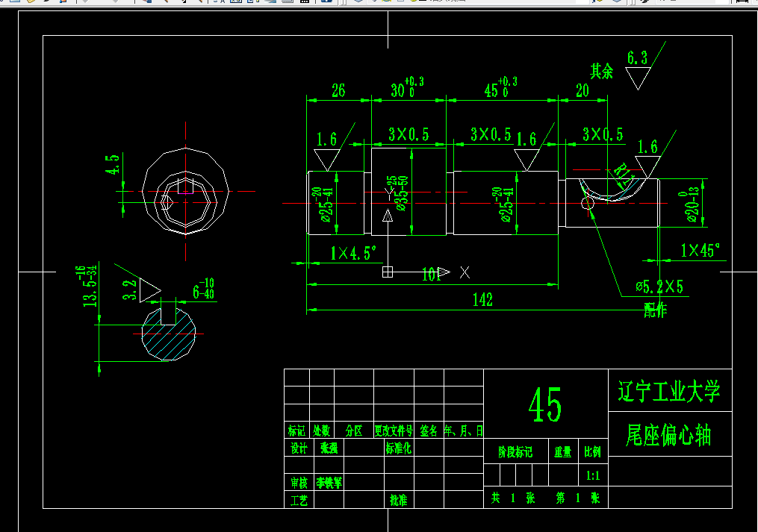Select the part name 尾座偏心轴

[x=668, y=434]
